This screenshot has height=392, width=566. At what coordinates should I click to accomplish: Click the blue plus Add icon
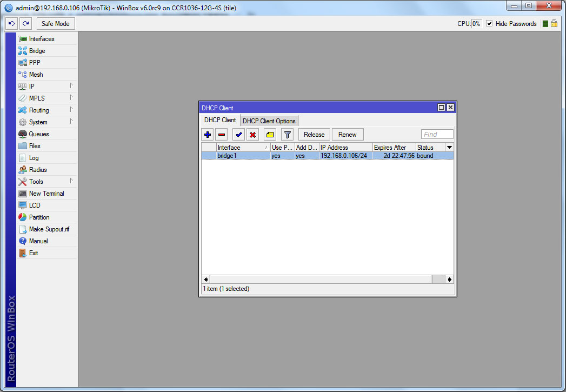click(x=208, y=135)
